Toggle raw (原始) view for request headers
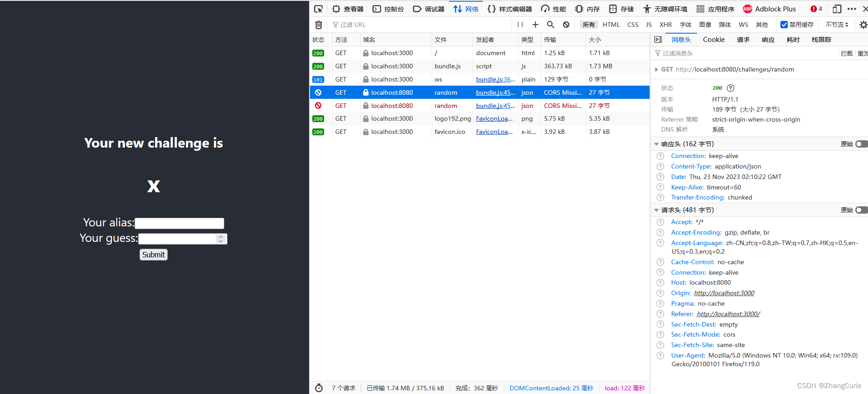Image resolution: width=868 pixels, height=394 pixels. pyautogui.click(x=861, y=210)
